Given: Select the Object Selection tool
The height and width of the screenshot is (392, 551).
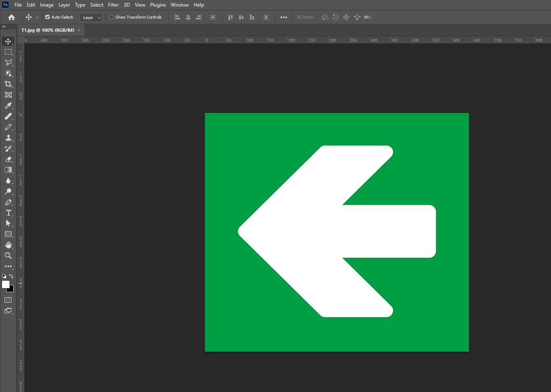Looking at the screenshot, I should [8, 73].
